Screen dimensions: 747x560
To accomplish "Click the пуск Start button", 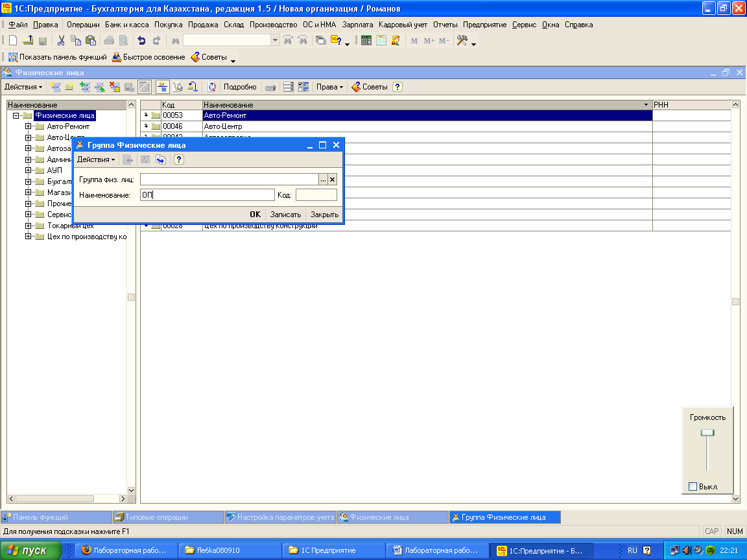I will coord(31,550).
